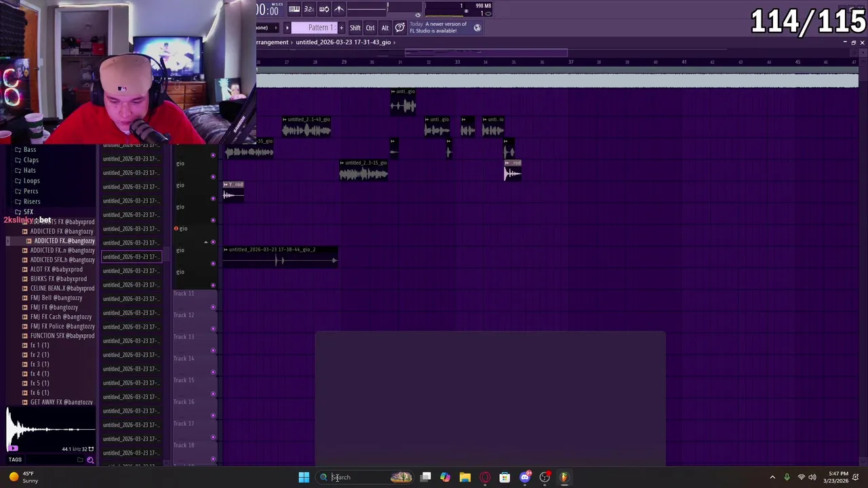Click untitled_2026-03-23 17-31-43_gio breadcrumb
This screenshot has width=868, height=488.
tap(343, 42)
